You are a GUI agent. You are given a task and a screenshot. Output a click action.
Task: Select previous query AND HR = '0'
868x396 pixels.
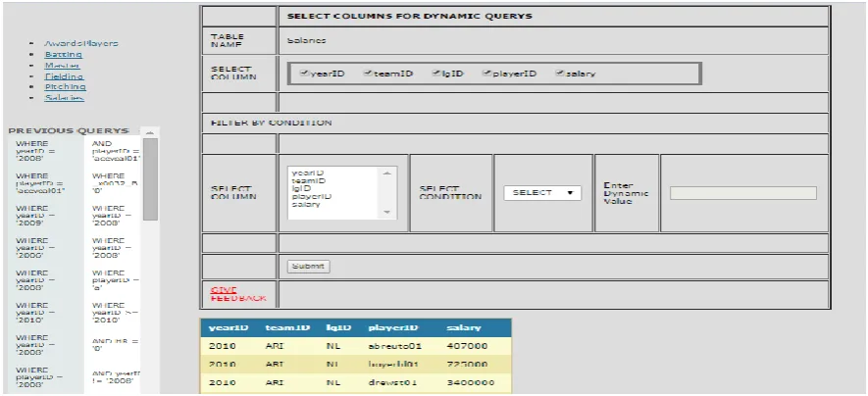pos(115,345)
